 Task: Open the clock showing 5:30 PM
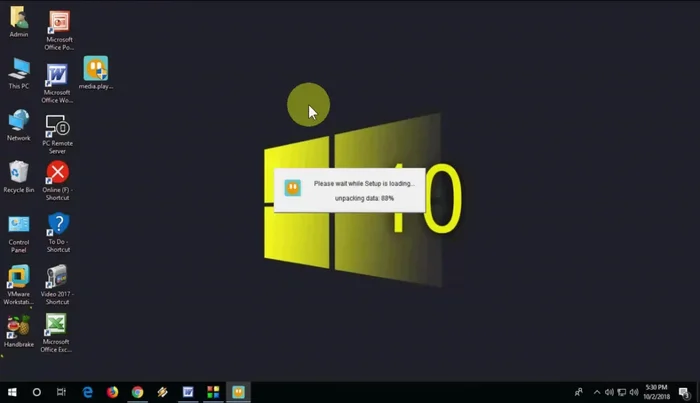(x=656, y=392)
